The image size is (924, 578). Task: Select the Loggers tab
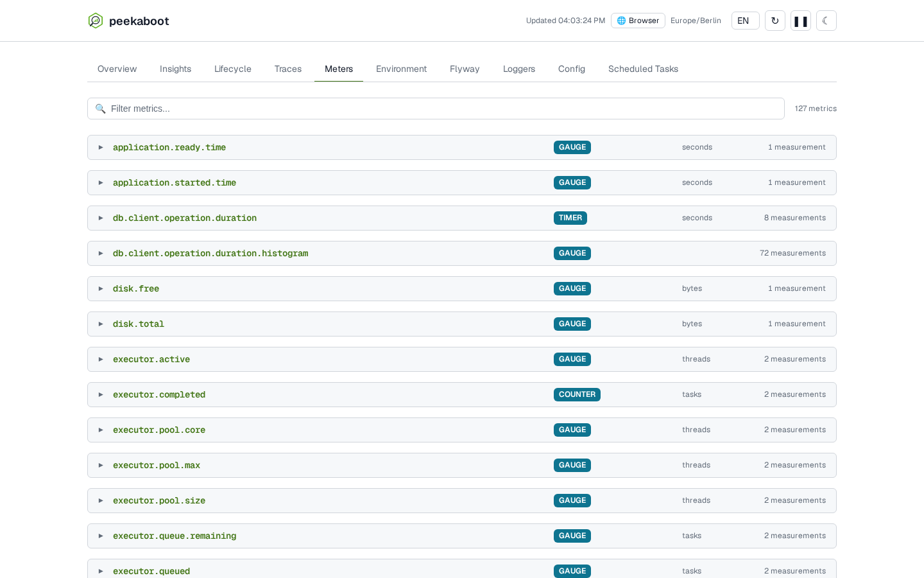(x=519, y=69)
